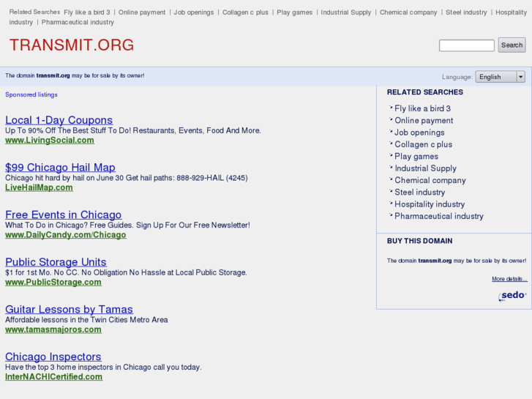The image size is (532, 399).
Task: Select Fly like a bird 3 in sidebar
Action: (x=422, y=108)
